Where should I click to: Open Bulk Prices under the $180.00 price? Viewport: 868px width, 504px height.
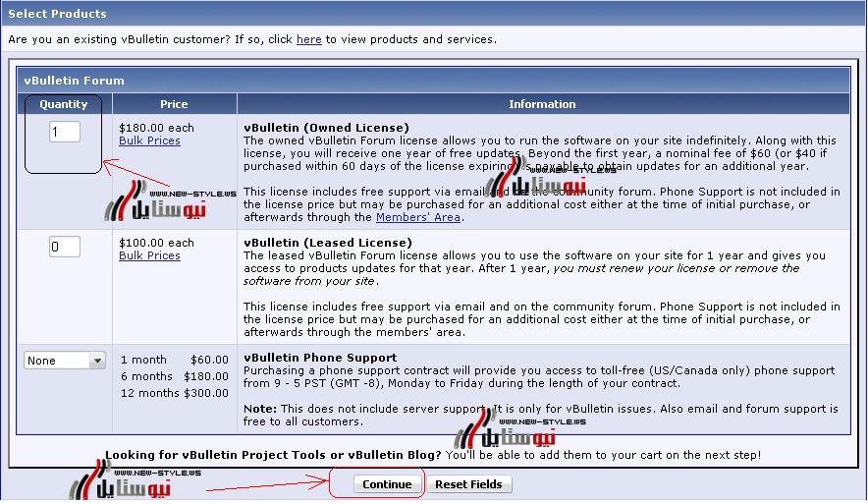coord(149,141)
